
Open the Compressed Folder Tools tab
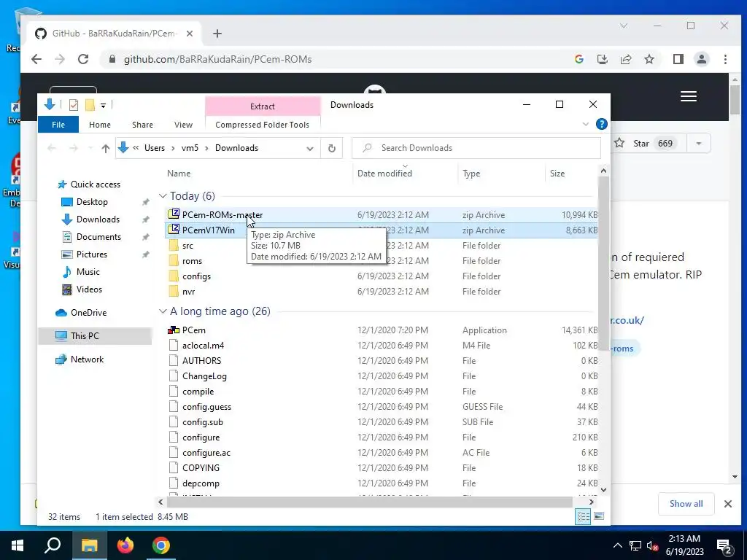[x=262, y=125]
